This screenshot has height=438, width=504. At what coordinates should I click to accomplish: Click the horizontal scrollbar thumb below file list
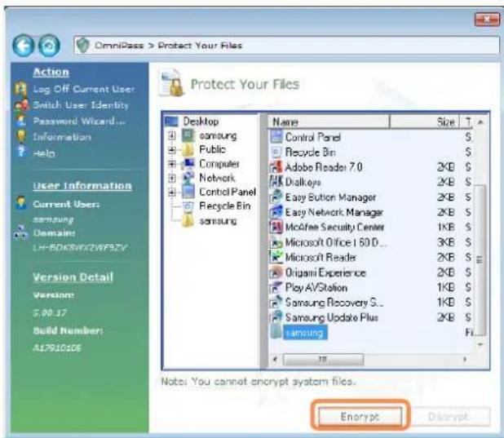(323, 359)
